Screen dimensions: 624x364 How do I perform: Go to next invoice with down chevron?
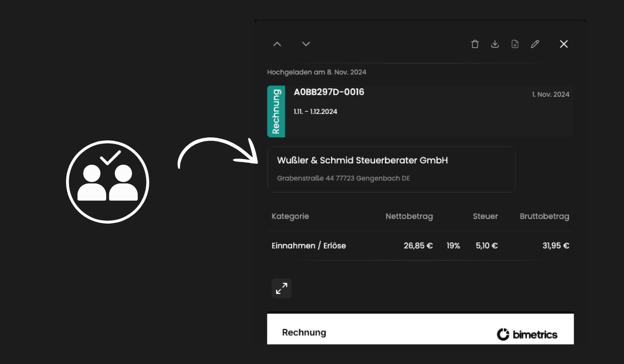point(306,44)
